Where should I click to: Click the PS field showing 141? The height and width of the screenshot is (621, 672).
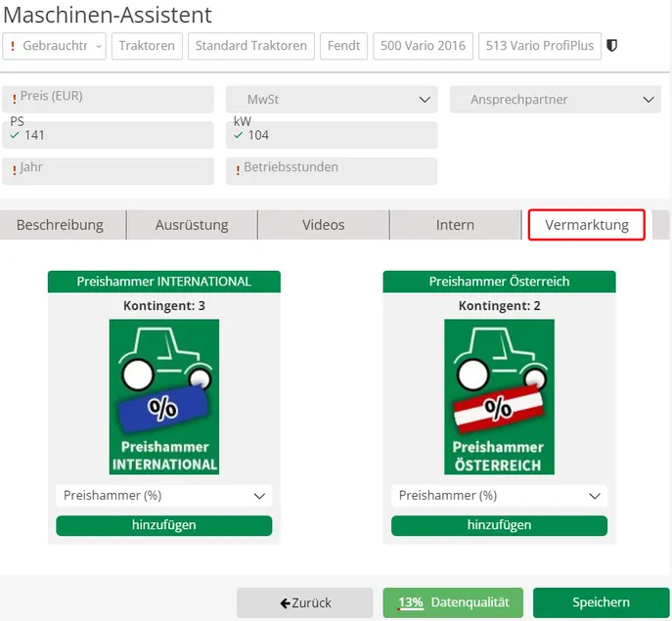(108, 135)
